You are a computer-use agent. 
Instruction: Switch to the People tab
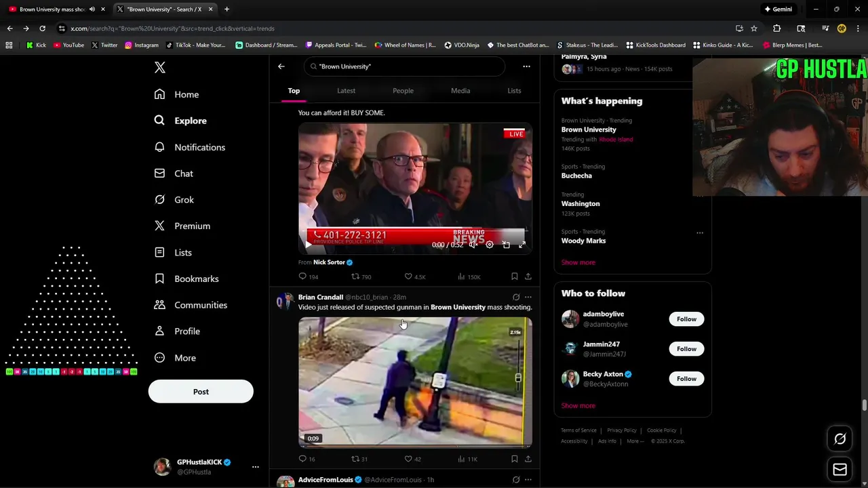tap(403, 91)
